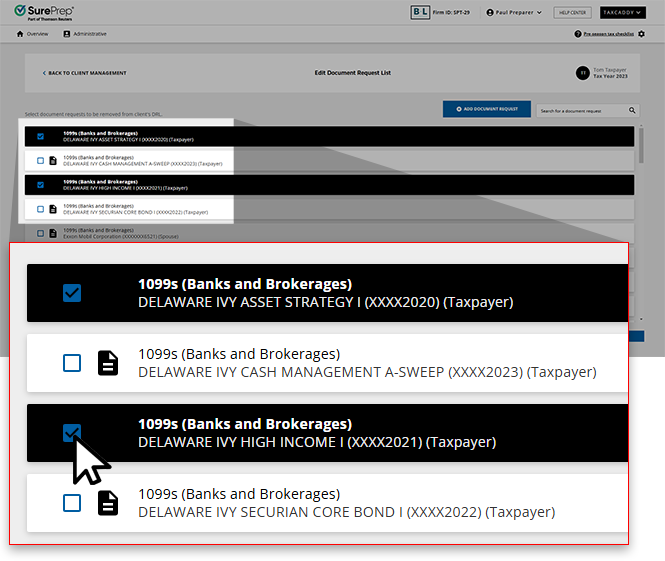665x561 pixels.
Task: Toggle enlarged Cash Management A-Sweep checkbox
Action: pyautogui.click(x=72, y=363)
